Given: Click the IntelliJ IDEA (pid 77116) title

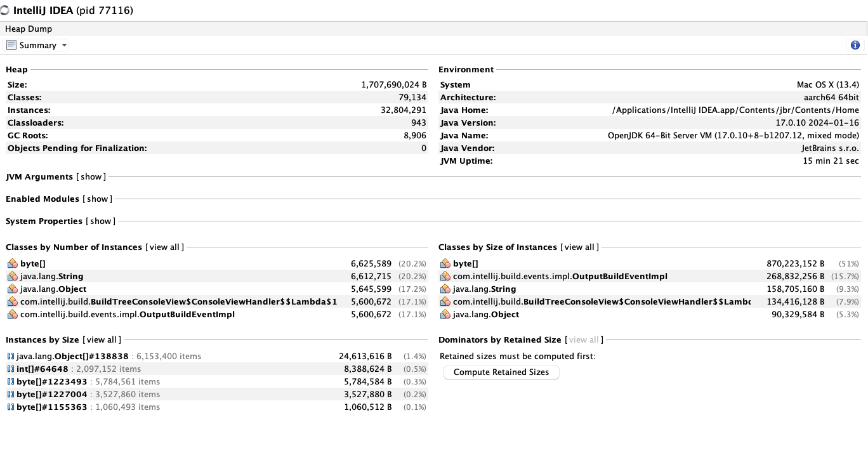Looking at the screenshot, I should click(73, 11).
